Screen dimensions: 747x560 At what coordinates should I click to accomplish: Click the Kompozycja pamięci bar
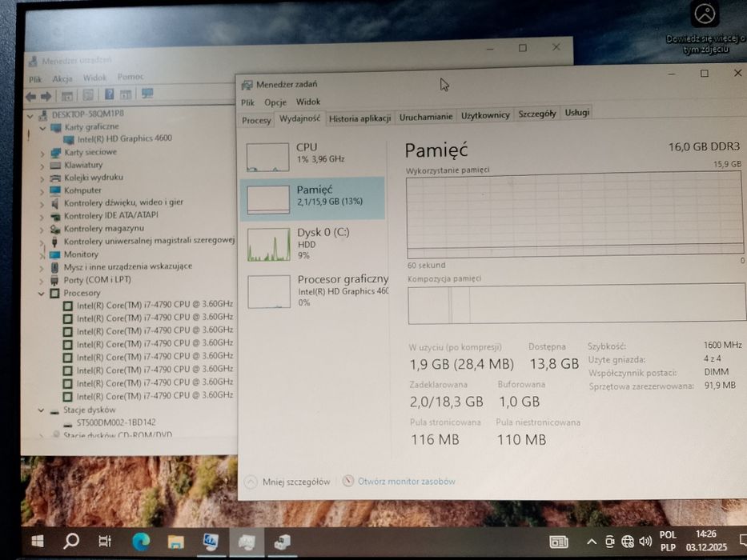(576, 304)
